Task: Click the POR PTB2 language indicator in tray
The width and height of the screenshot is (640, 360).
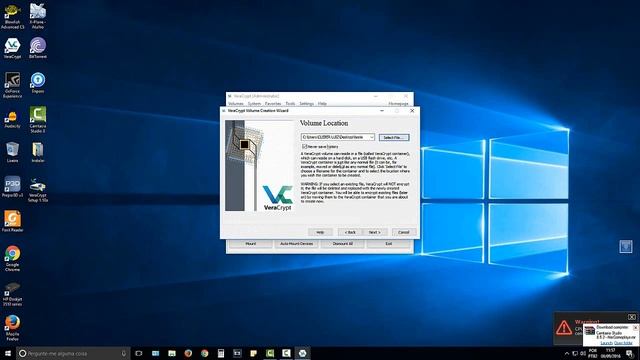Action: [593, 353]
